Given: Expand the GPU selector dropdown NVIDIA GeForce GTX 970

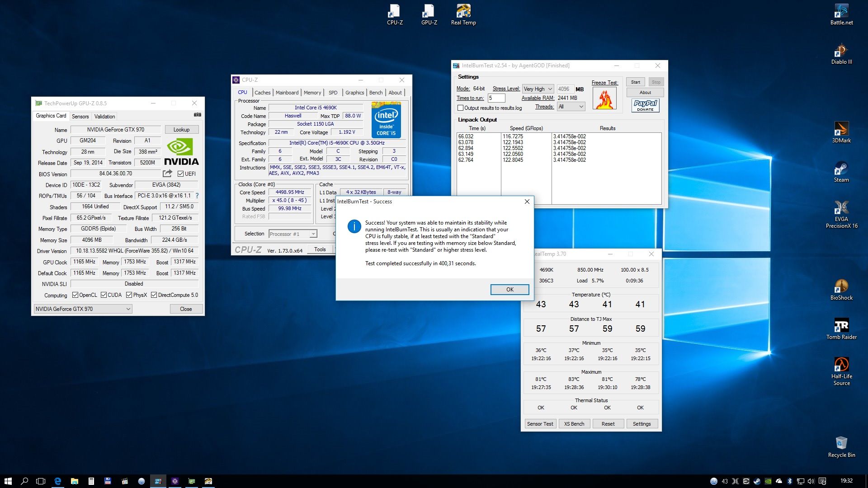Looking at the screenshot, I should 83,309.
